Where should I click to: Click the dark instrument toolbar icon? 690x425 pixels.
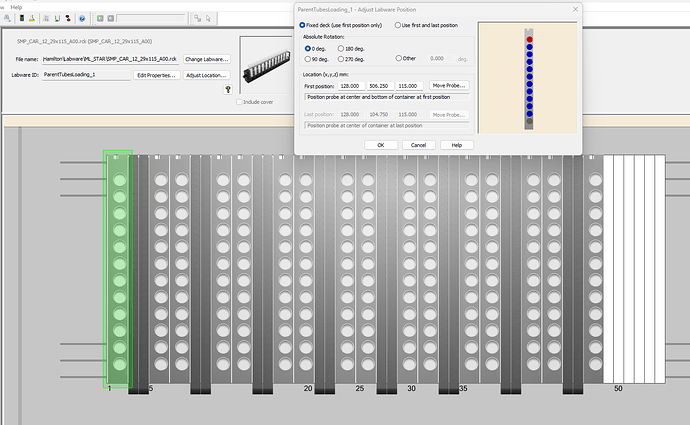click(22, 18)
